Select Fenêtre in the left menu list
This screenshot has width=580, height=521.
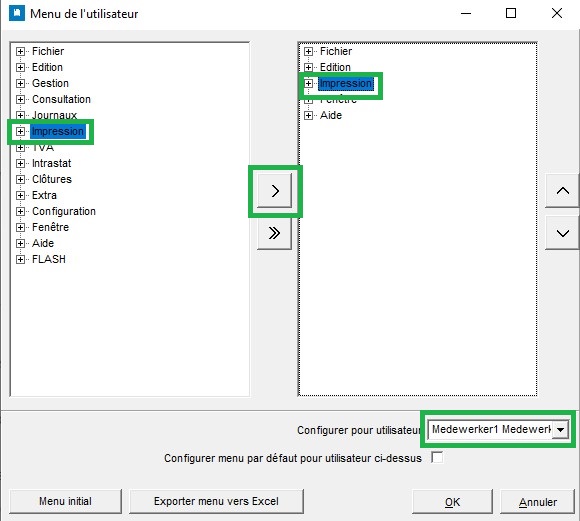point(50,227)
